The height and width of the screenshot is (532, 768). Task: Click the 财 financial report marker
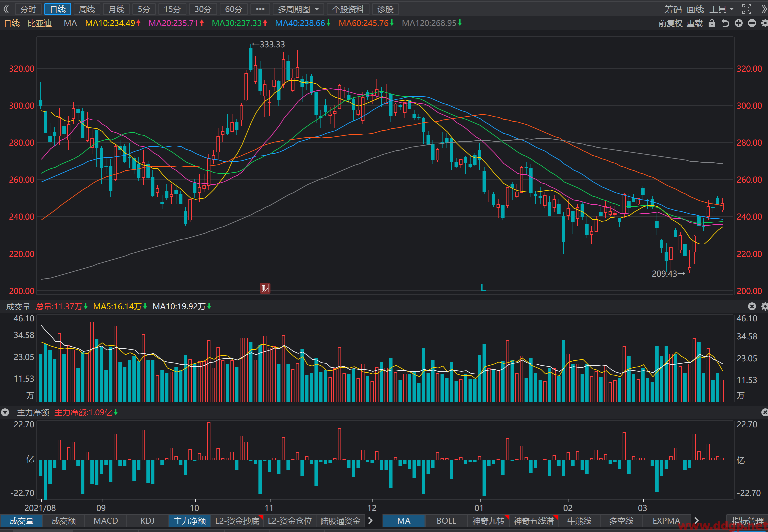click(265, 288)
